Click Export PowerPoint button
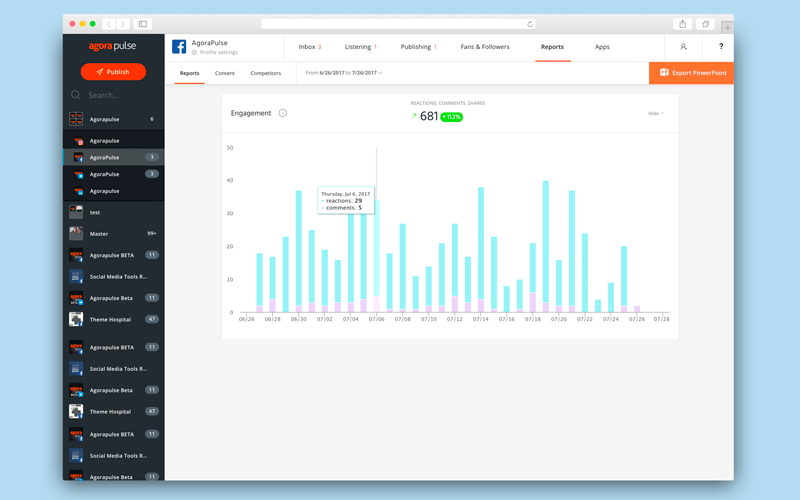Screen dimensions: 800x500 [691, 73]
